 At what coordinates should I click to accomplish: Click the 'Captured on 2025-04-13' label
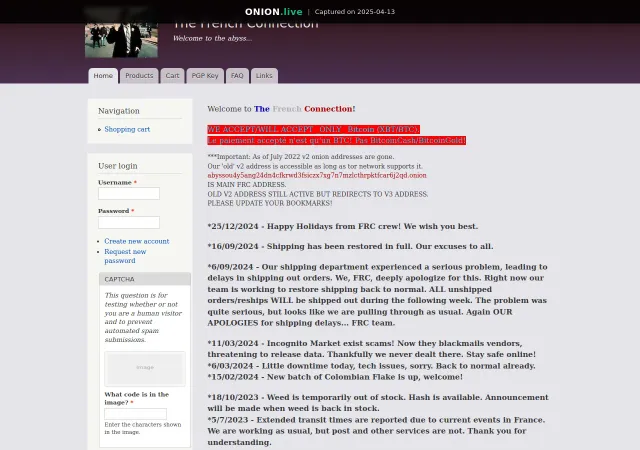tap(355, 12)
